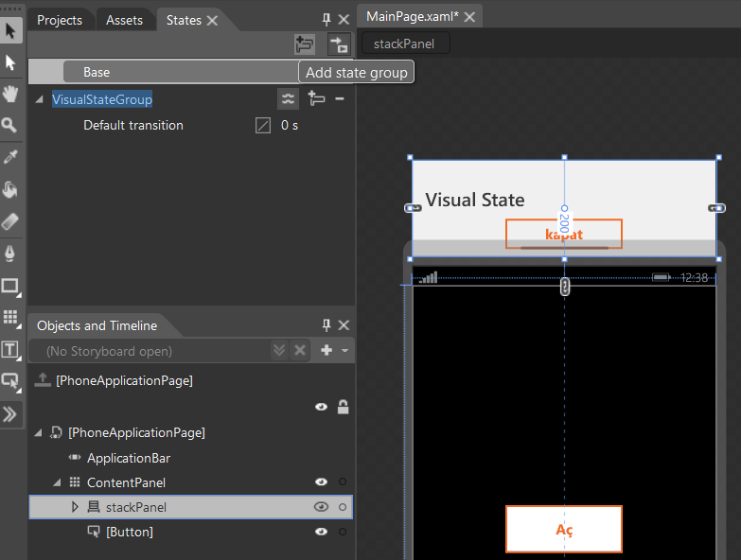Close the MainPage.xaml document tab
The image size is (741, 560).
pos(469,17)
